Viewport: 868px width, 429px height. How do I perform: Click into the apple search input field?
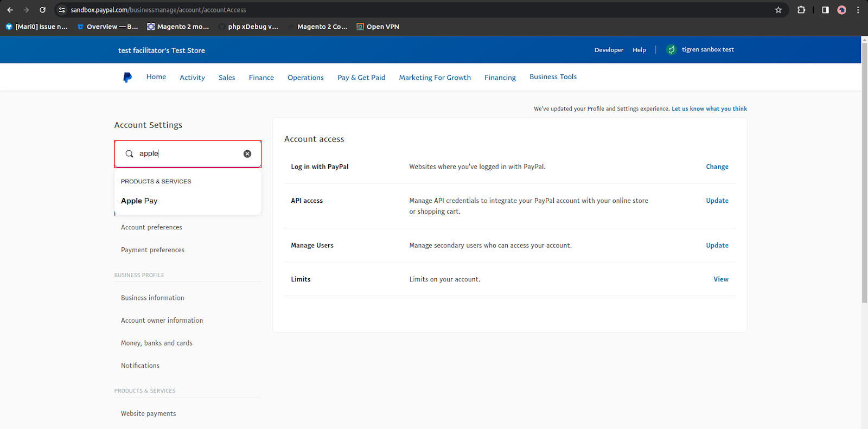188,153
